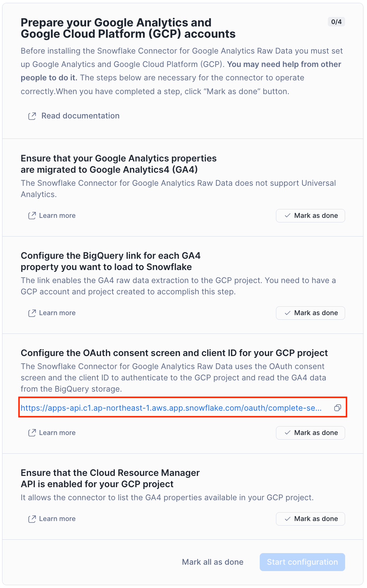
Task: Click the Learn more icon under BigQuery link section
Action: 32,313
